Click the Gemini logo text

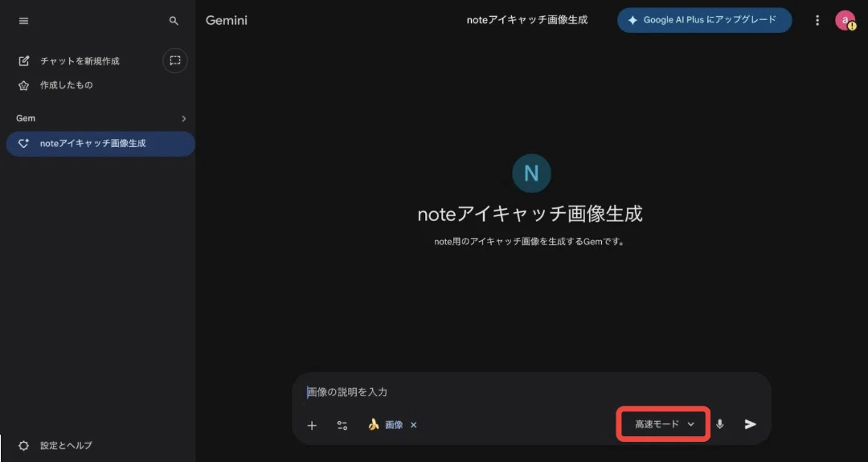click(227, 20)
